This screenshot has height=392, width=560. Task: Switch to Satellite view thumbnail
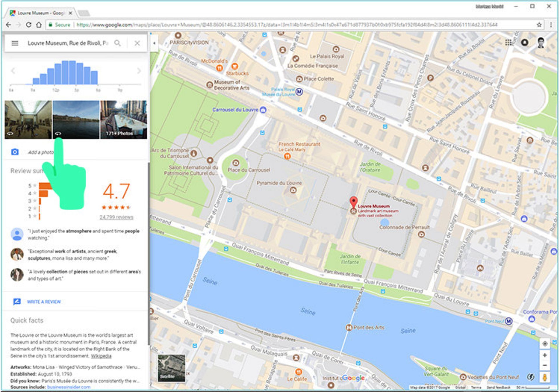coord(171,368)
